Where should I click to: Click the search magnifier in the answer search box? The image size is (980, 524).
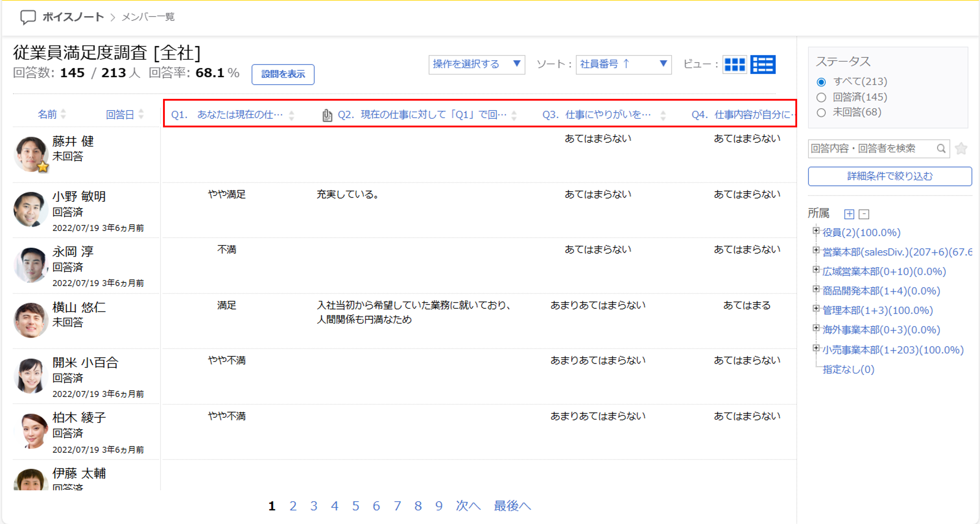pos(941,149)
